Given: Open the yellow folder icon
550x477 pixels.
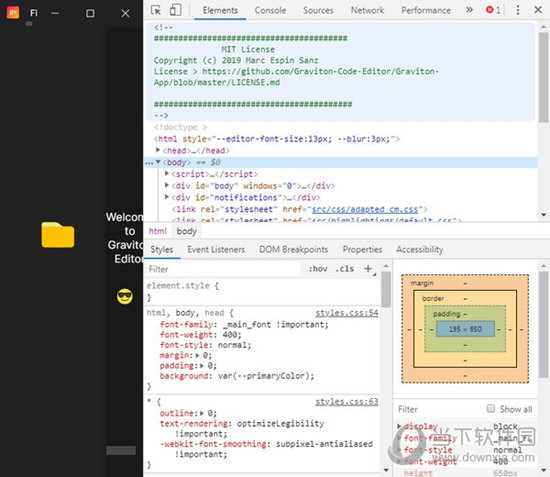Looking at the screenshot, I should pyautogui.click(x=58, y=235).
